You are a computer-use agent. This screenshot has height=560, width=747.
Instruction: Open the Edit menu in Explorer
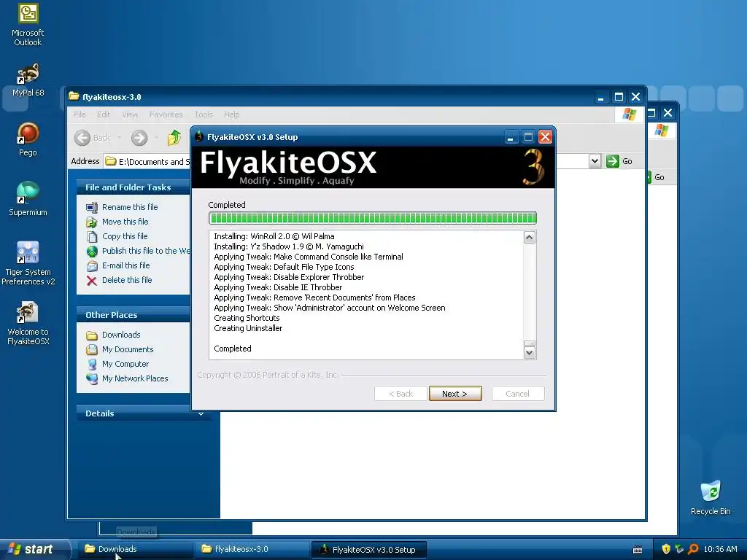click(x=104, y=114)
